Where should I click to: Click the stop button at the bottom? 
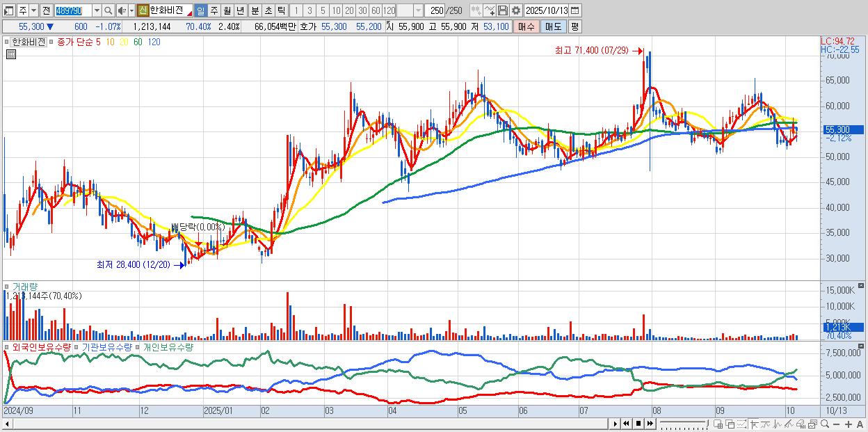[638, 424]
